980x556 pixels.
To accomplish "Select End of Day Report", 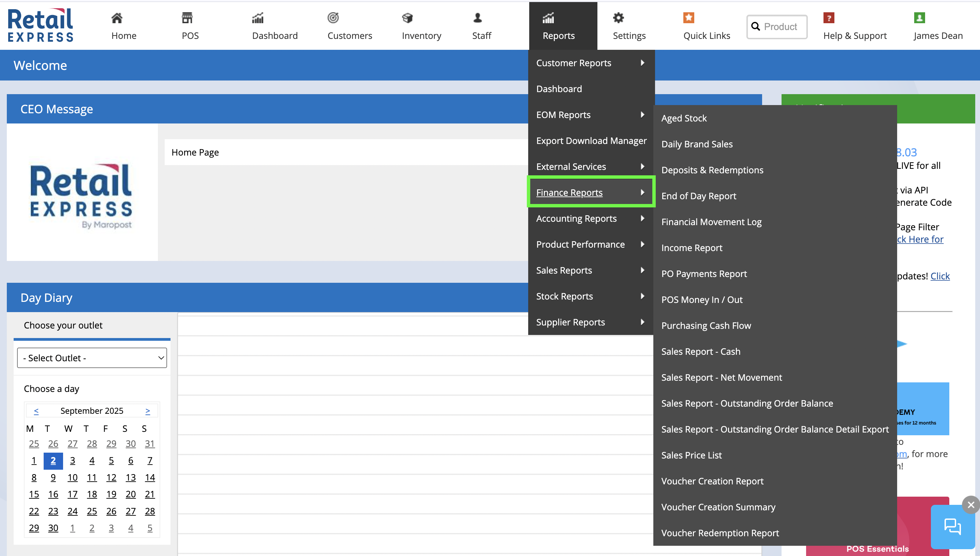I will pyautogui.click(x=698, y=196).
